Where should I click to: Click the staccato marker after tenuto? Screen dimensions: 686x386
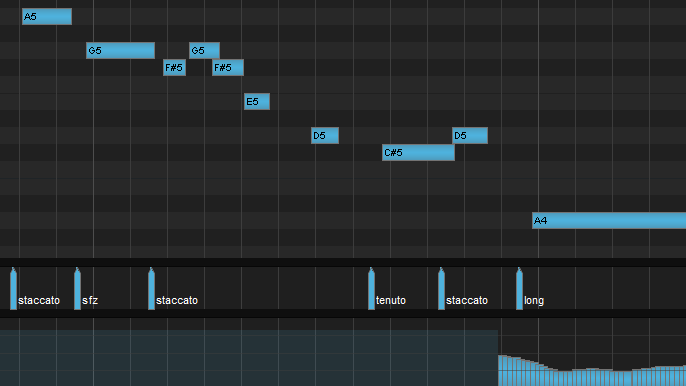pos(441,289)
